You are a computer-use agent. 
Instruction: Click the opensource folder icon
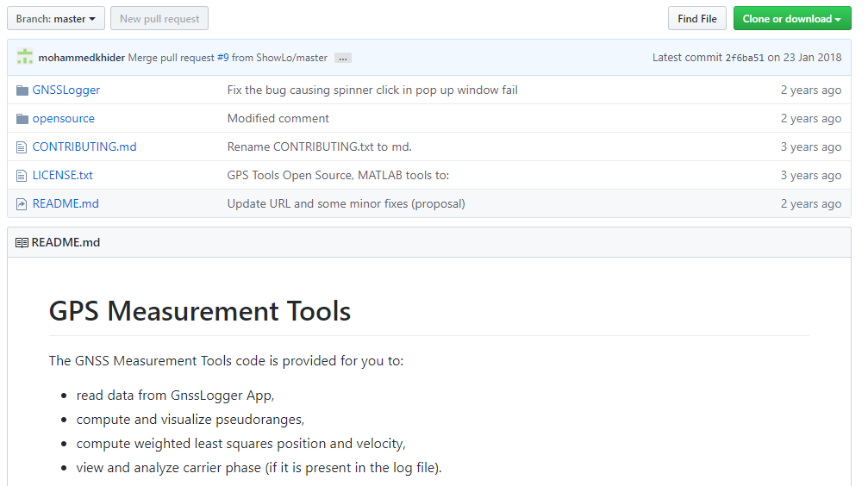tap(22, 119)
